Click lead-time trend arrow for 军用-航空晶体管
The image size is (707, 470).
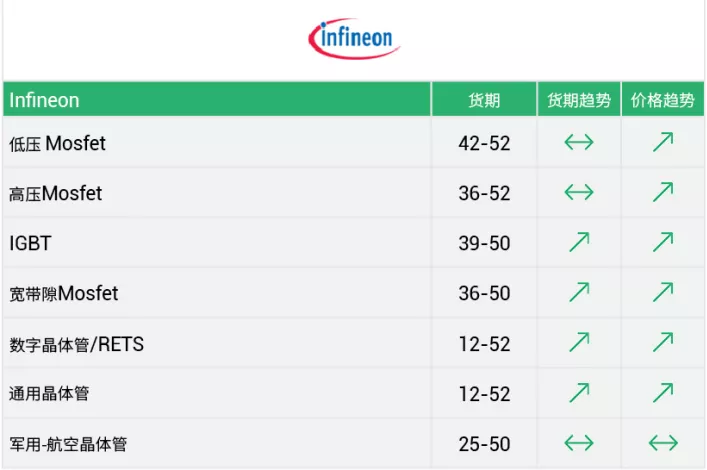tap(579, 442)
